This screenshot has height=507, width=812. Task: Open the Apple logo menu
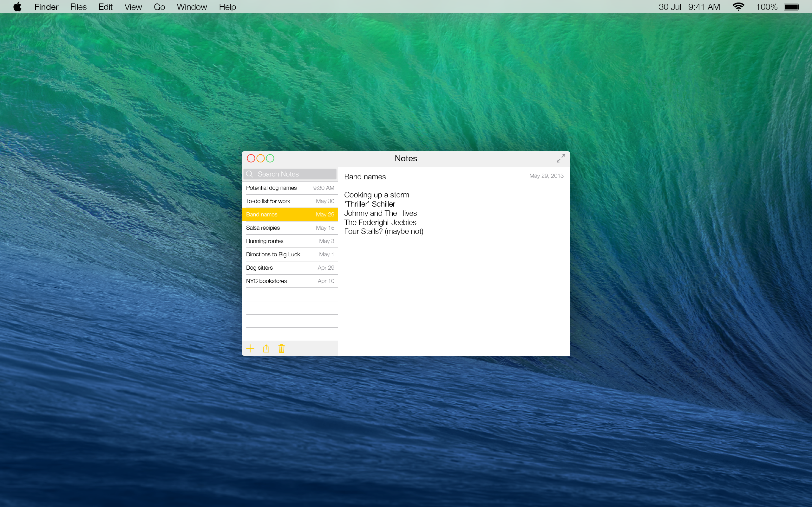click(x=17, y=7)
